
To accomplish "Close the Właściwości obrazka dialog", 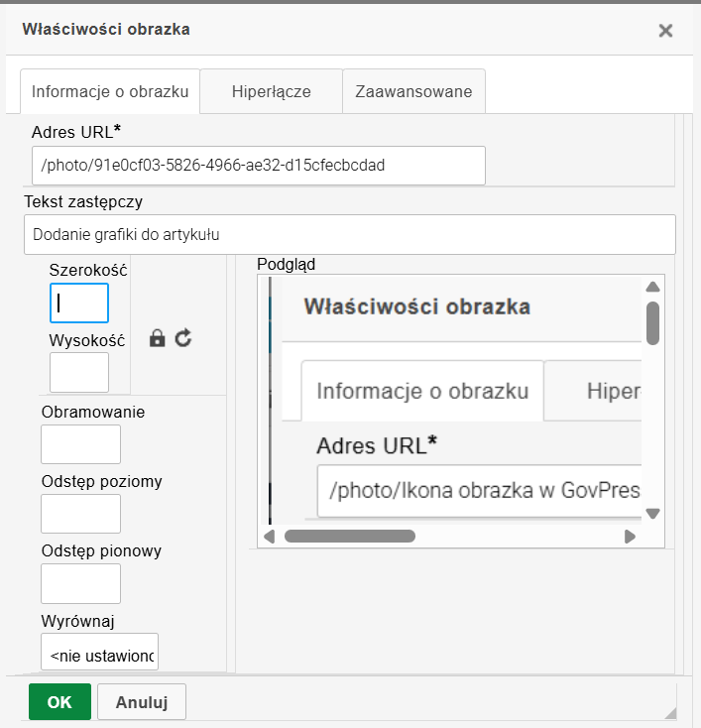I will 665,31.
